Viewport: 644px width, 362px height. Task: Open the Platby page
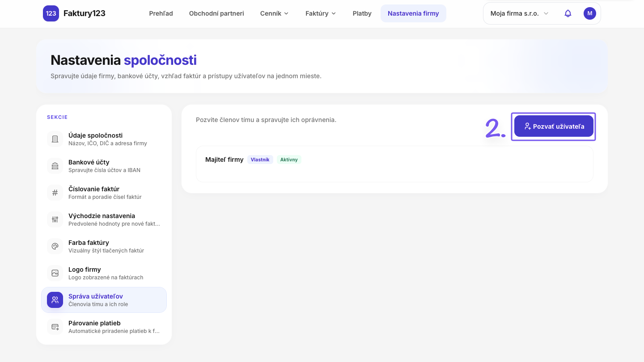pos(362,13)
